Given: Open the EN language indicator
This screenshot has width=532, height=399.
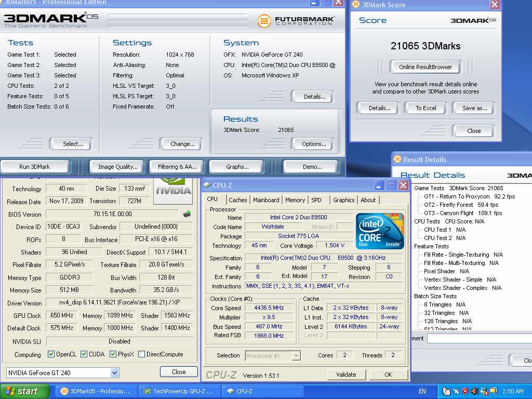Looking at the screenshot, I should click(x=422, y=391).
